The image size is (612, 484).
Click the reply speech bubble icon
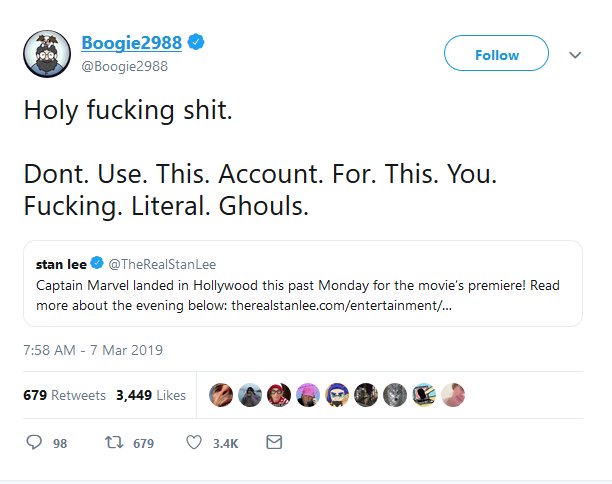click(x=32, y=442)
